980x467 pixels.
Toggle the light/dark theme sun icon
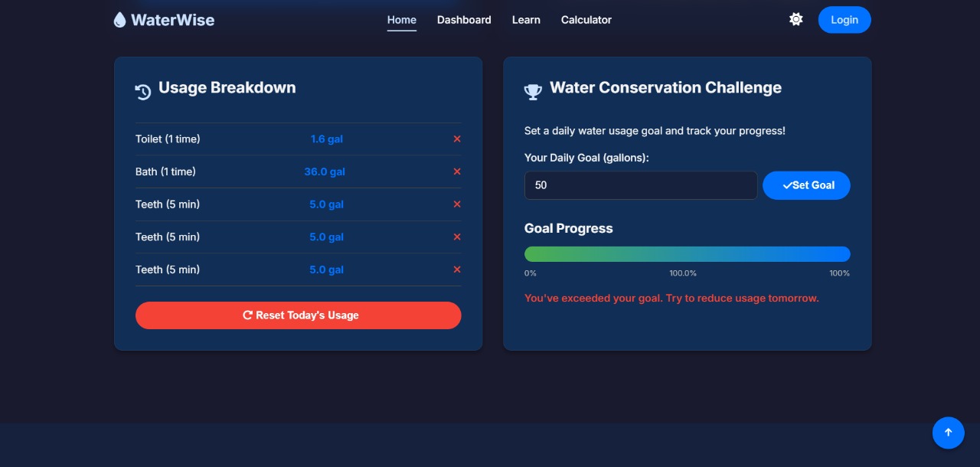(x=796, y=20)
